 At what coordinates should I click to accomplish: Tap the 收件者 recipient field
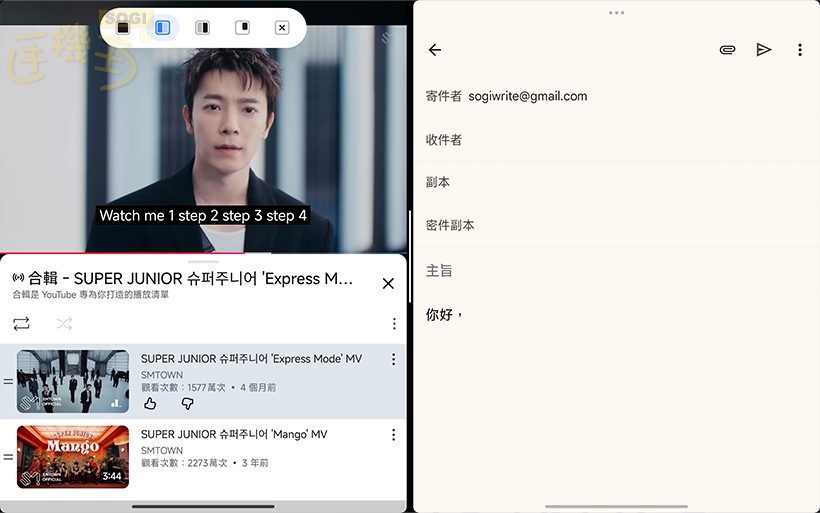pos(617,140)
